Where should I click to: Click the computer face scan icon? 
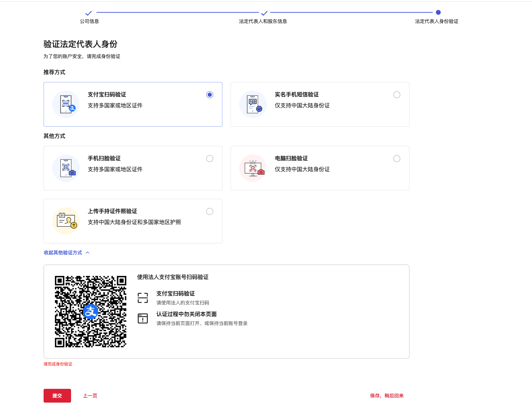(253, 168)
